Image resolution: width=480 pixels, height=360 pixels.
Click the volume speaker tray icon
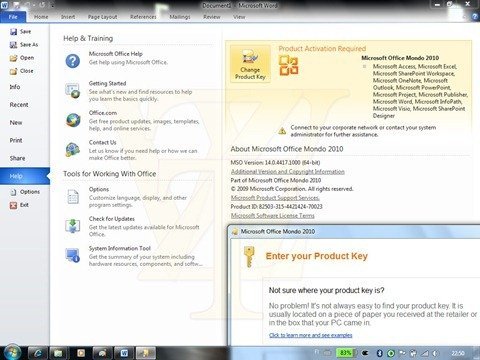pyautogui.click(x=435, y=353)
